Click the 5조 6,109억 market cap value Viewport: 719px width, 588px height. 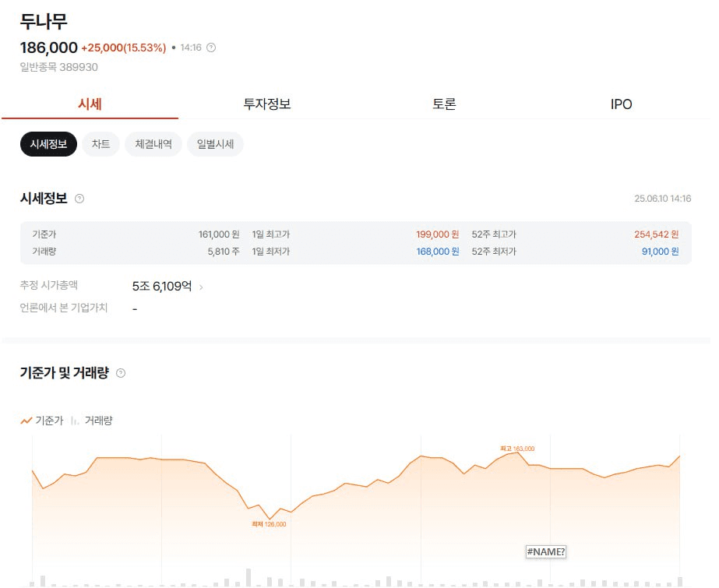pyautogui.click(x=162, y=287)
